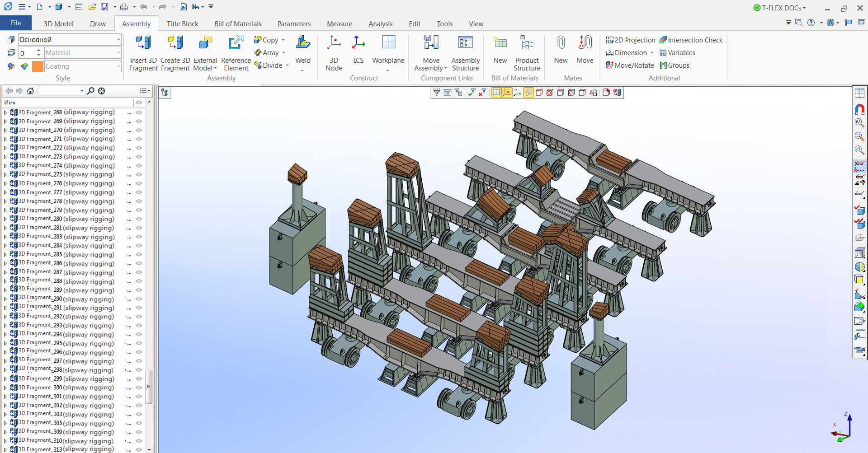Click home icon in model tree panel
Viewport: 868px width, 453px height.
click(x=30, y=91)
